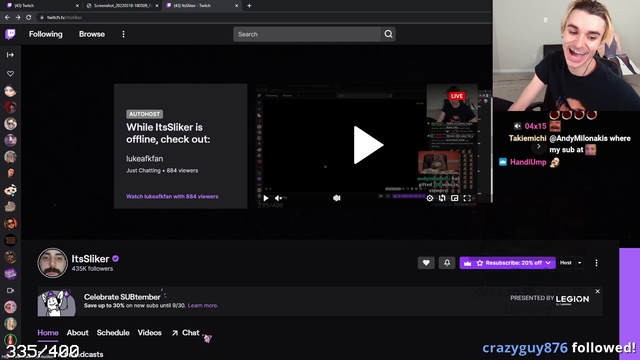Click the Host button
This screenshot has height=360, width=640.
coord(566,263)
